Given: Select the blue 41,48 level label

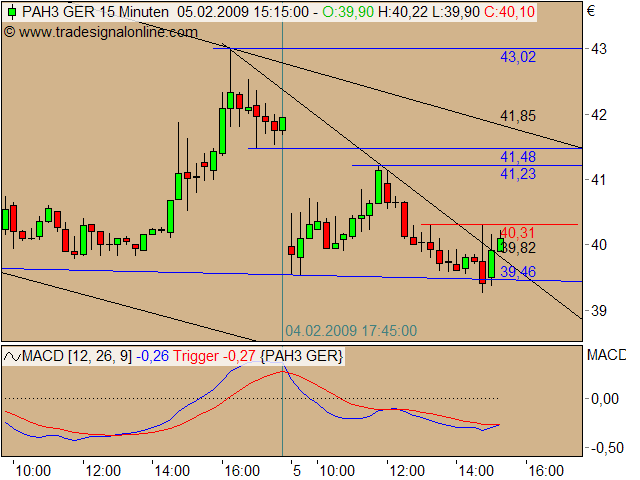Looking at the screenshot, I should pyautogui.click(x=518, y=157).
